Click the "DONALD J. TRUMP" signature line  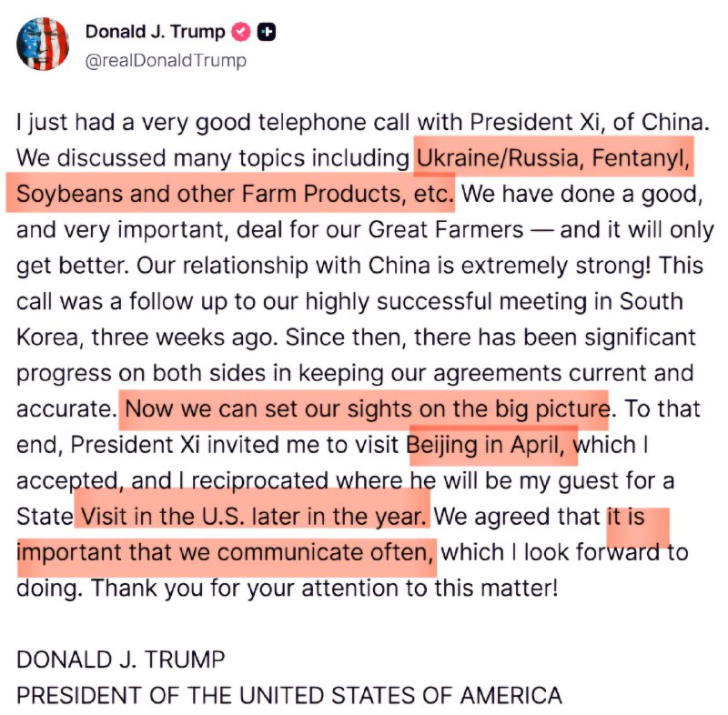coord(120,660)
